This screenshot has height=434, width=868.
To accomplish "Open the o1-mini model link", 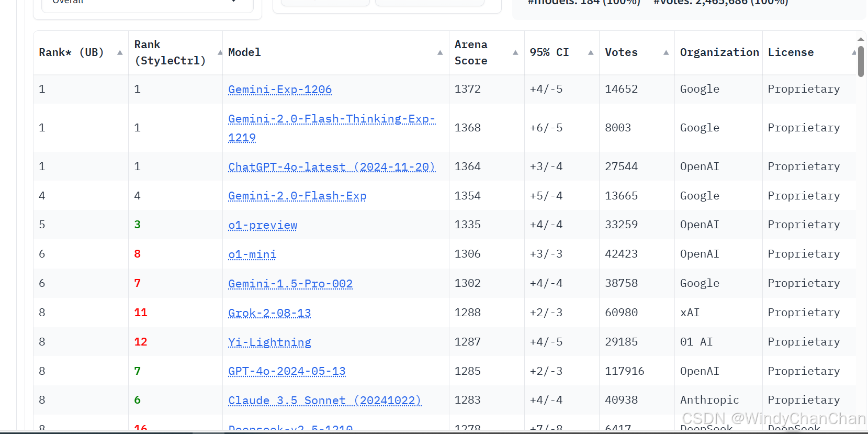I will pos(252,255).
